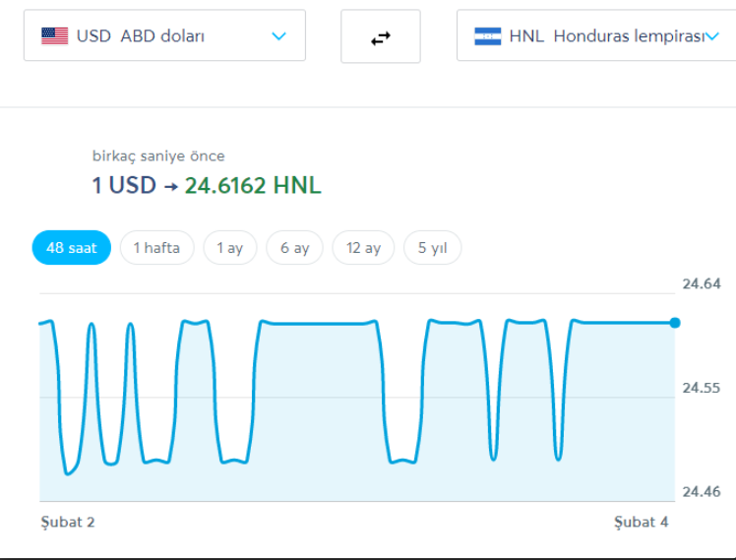This screenshot has height=560, width=736.
Task: Click the swap currencies arrows icon
Action: (381, 37)
